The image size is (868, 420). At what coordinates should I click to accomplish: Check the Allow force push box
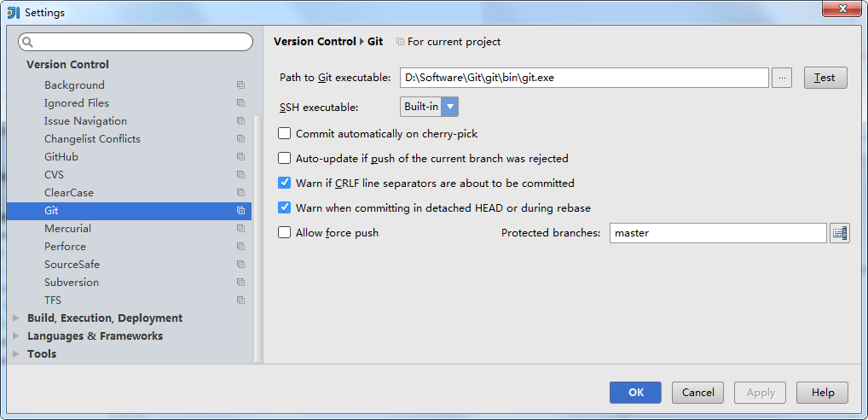(284, 233)
